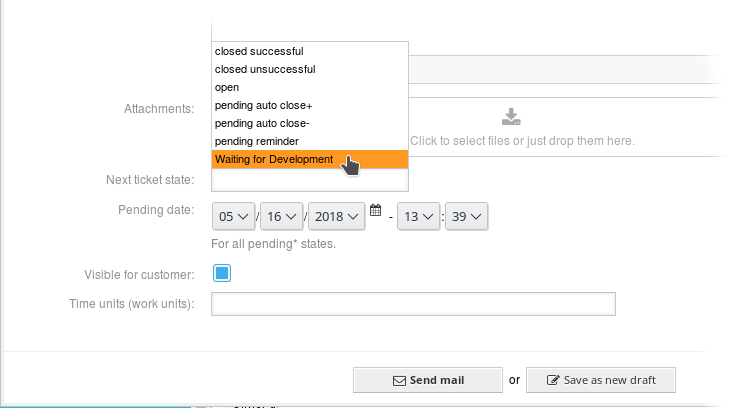Expand the pending year dropdown
This screenshot has width=737, height=408.
(336, 216)
